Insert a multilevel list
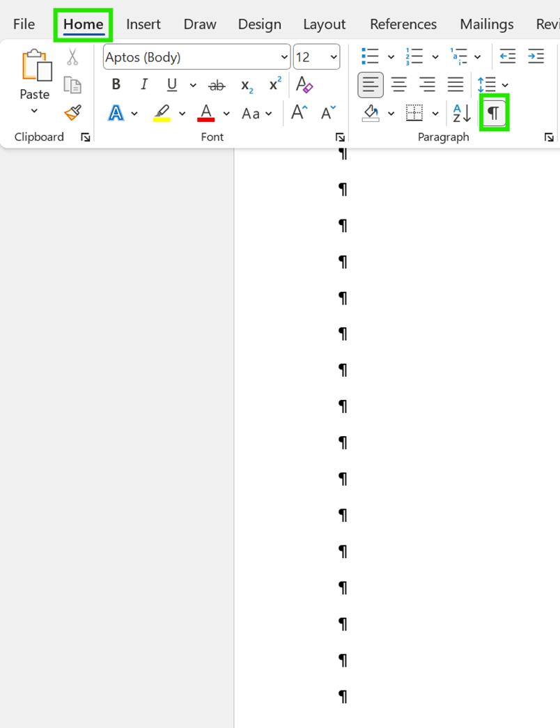 click(x=458, y=56)
